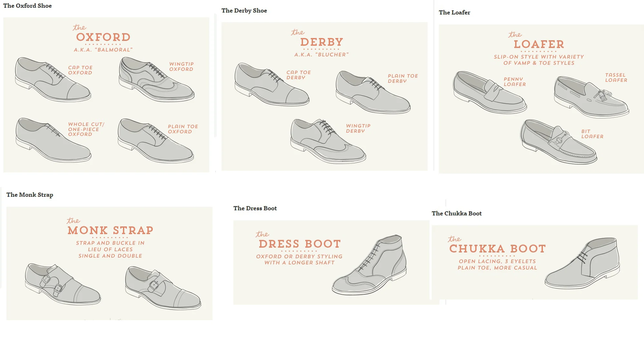Click the large 'MONK STRAP' title
This screenshot has width=644, height=342.
pos(110,230)
